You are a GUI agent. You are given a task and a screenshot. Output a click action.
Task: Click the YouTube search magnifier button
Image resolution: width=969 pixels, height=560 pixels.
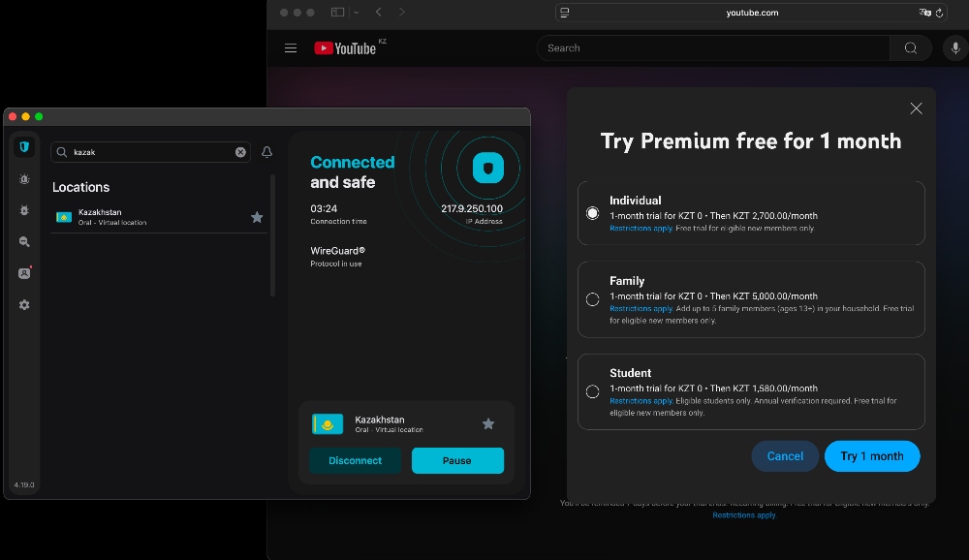(x=910, y=48)
